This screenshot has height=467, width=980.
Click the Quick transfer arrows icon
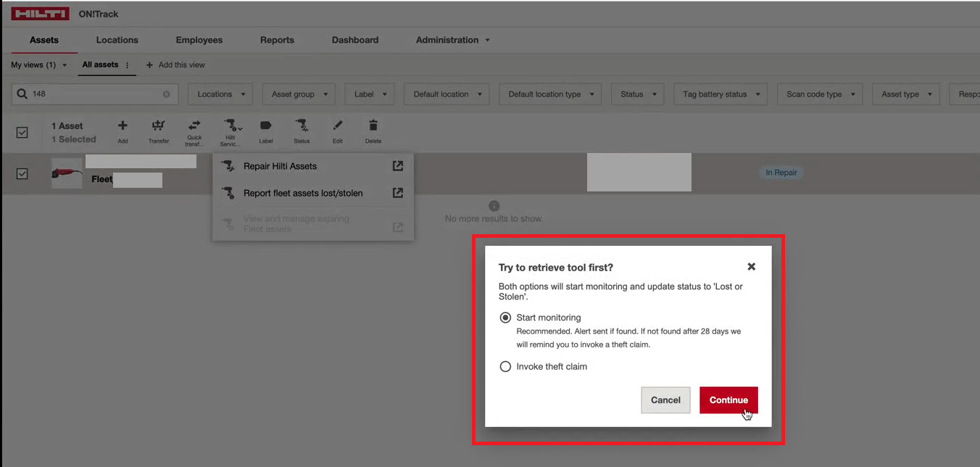[194, 126]
